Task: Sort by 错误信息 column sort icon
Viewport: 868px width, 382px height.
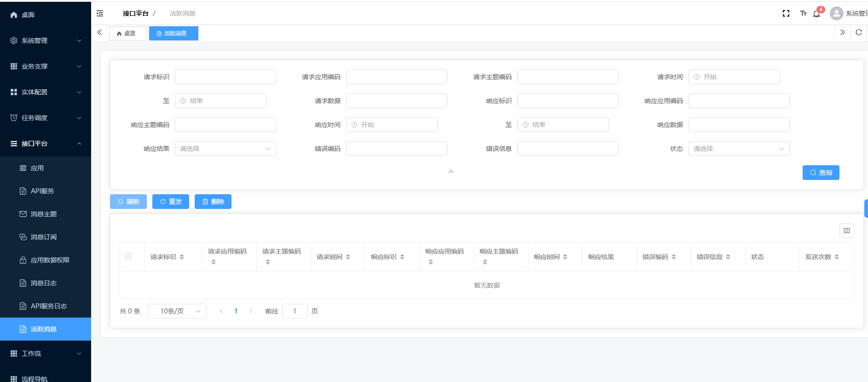Action: pos(728,257)
